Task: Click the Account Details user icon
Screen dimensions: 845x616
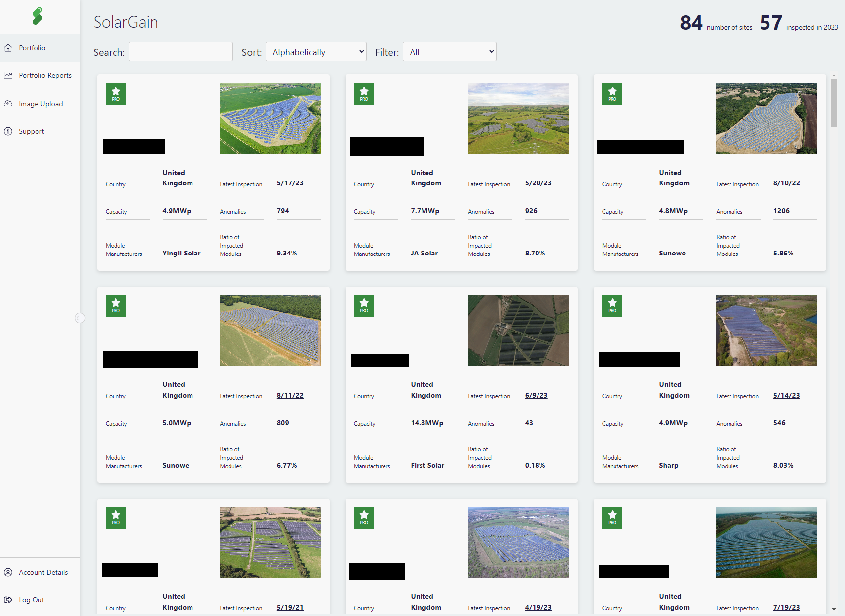Action: pos(8,572)
